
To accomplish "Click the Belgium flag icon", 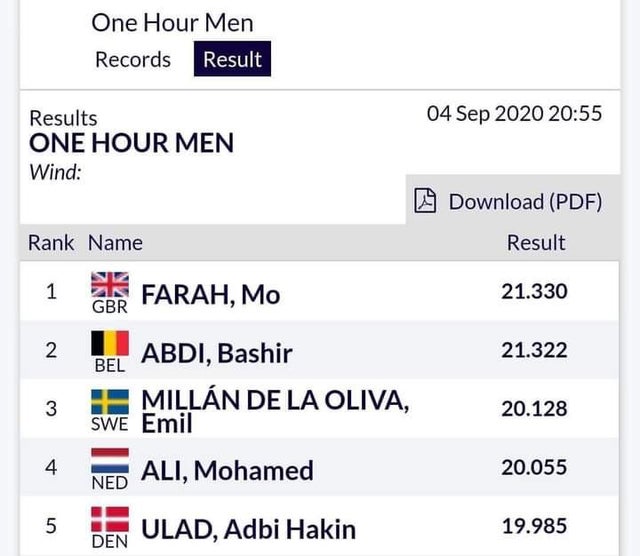I will [x=110, y=343].
